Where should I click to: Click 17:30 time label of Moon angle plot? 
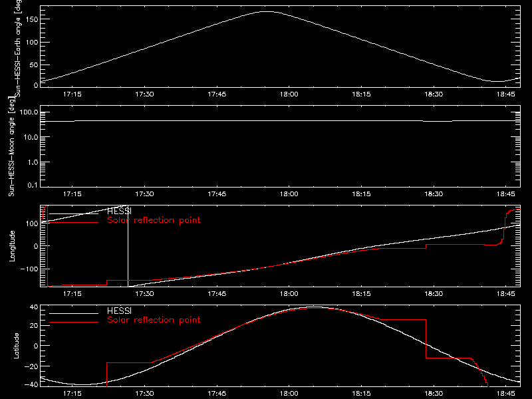pyautogui.click(x=144, y=194)
